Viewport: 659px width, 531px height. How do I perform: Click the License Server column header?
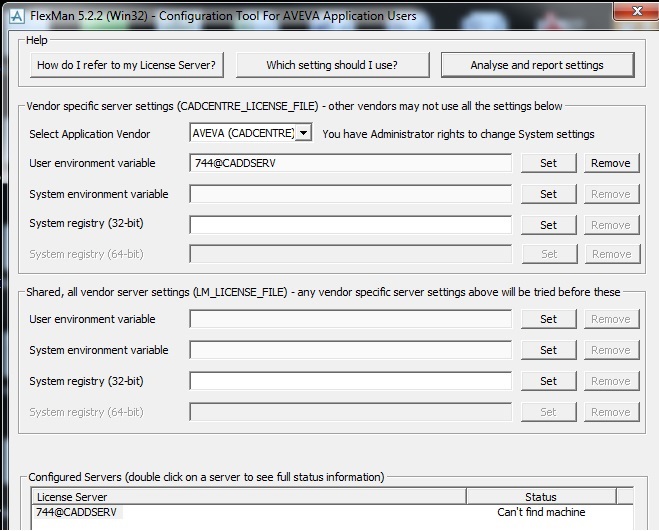click(249, 497)
